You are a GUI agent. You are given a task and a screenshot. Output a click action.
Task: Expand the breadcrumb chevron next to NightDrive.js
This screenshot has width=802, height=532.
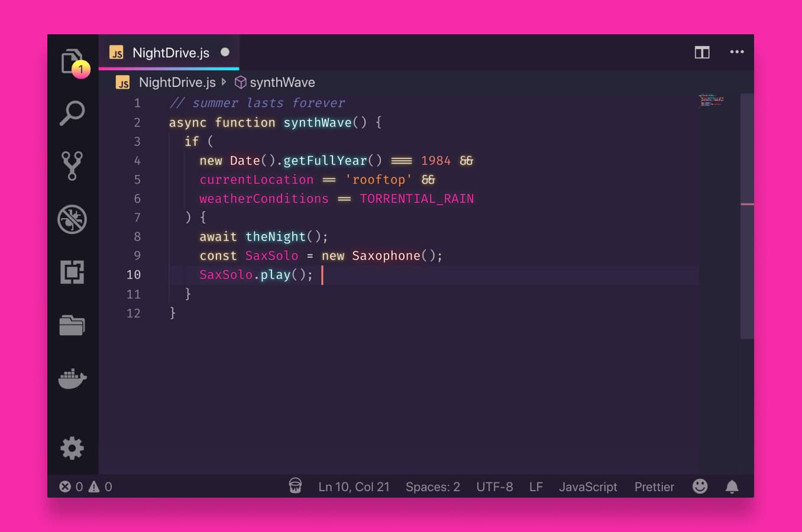224,82
